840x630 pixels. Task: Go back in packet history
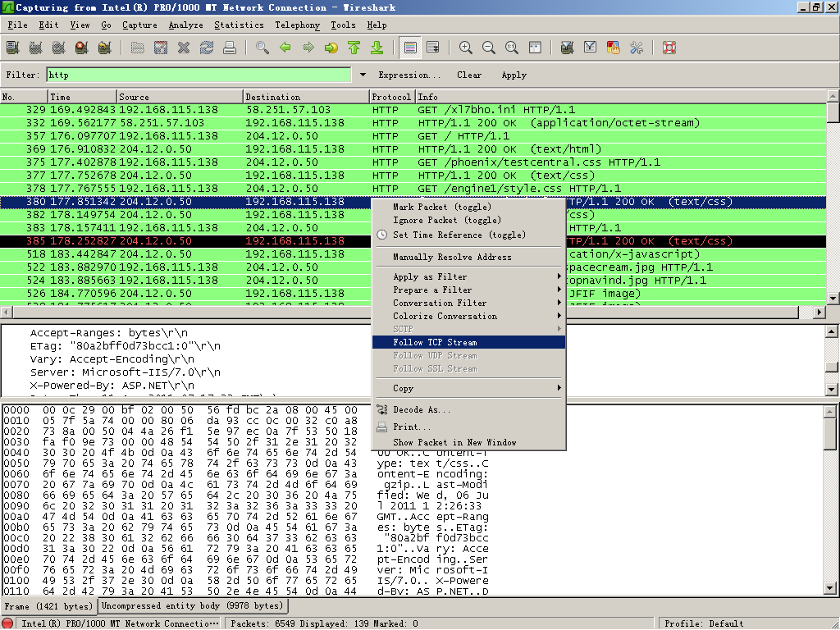(x=285, y=48)
